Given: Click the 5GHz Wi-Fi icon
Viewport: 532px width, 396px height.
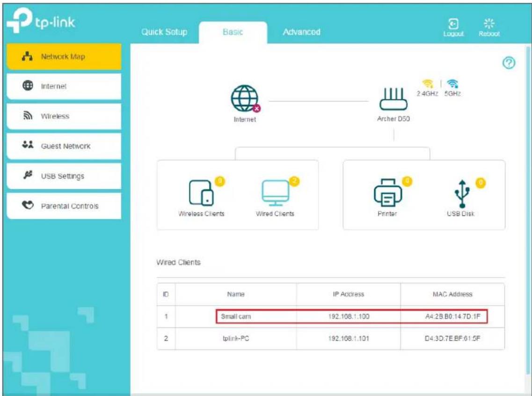Looking at the screenshot, I should click(452, 83).
